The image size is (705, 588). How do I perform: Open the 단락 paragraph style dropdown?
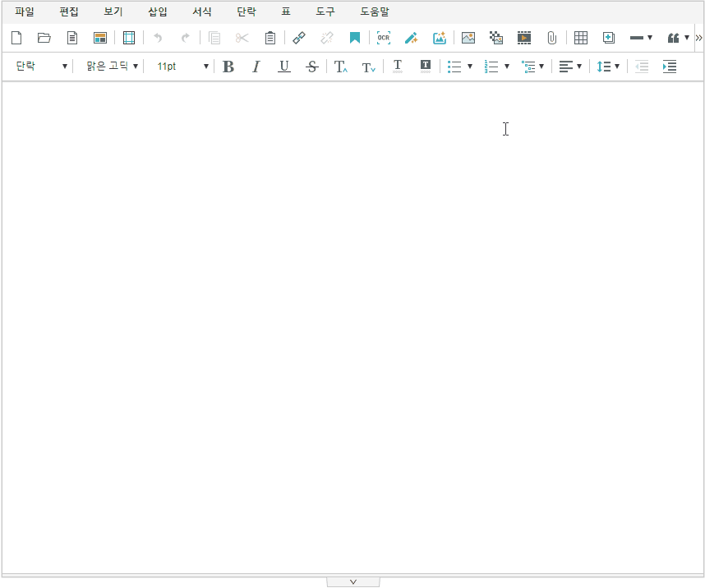click(x=41, y=67)
